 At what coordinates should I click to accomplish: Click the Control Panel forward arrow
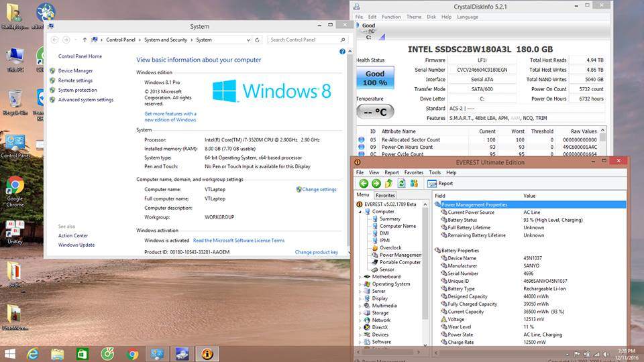tap(66, 40)
